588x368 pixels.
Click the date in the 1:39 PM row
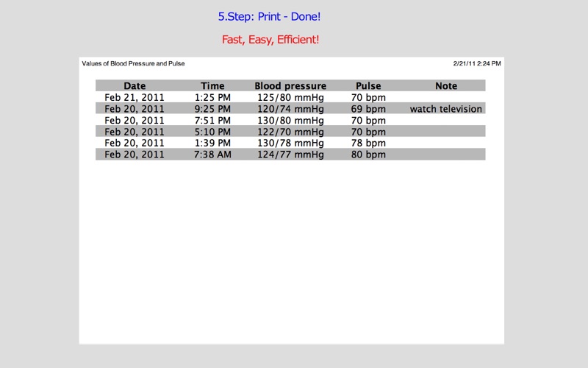tap(135, 143)
